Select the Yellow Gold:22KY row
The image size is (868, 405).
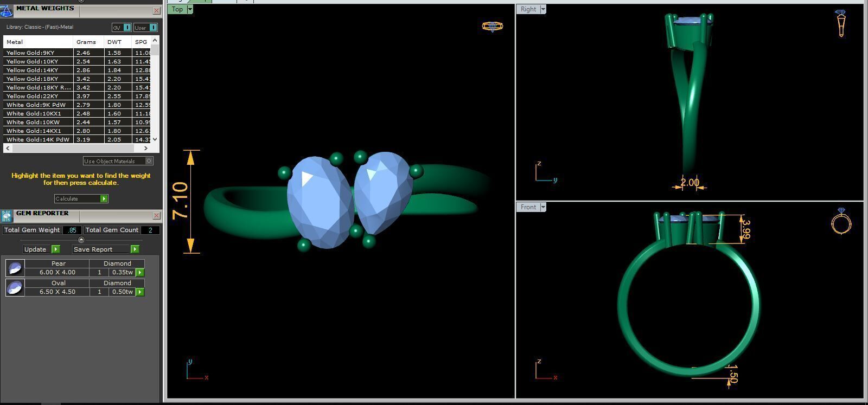[x=77, y=96]
